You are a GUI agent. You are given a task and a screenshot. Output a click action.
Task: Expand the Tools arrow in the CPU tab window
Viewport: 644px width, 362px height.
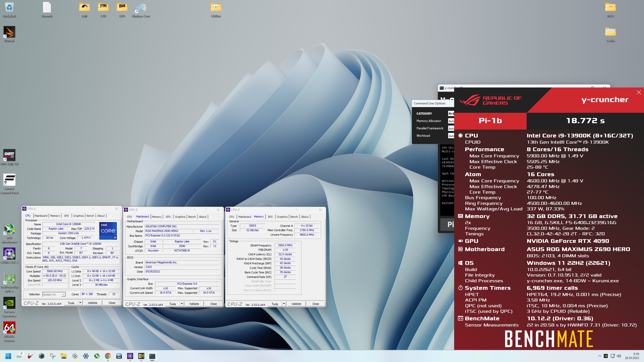pos(80,303)
